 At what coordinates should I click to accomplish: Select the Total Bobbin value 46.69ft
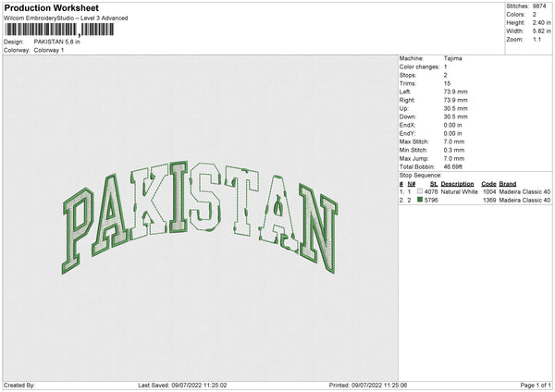(x=453, y=166)
